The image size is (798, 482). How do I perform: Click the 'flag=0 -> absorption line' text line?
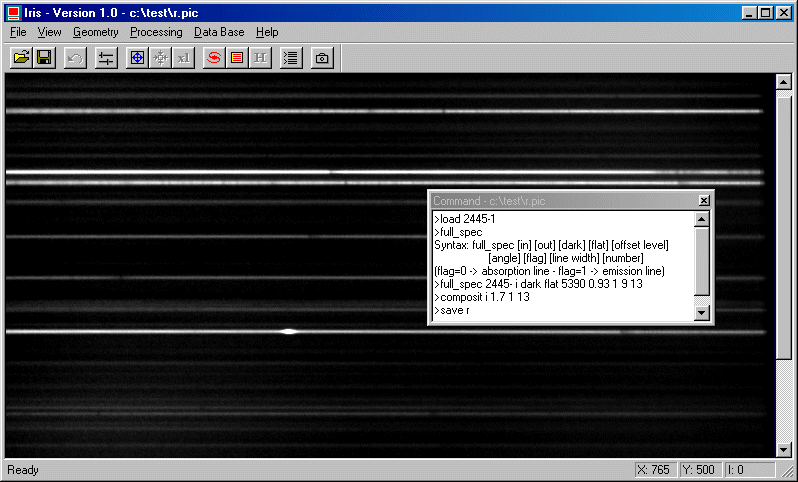tap(549, 271)
